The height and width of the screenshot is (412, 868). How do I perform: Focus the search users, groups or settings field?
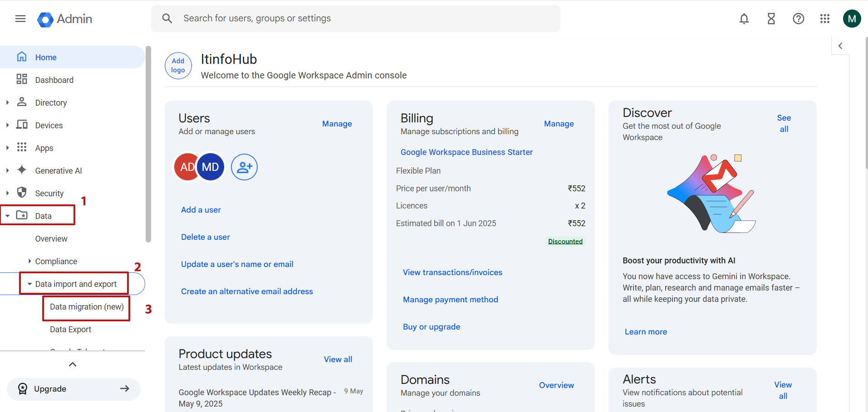pos(356,19)
